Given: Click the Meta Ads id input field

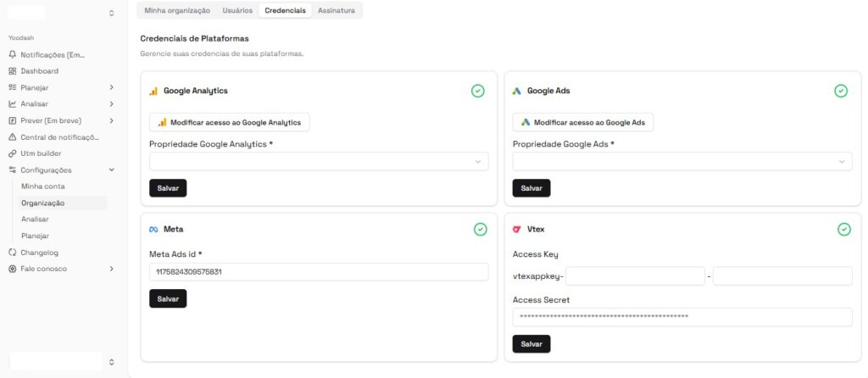Looking at the screenshot, I should pos(319,272).
